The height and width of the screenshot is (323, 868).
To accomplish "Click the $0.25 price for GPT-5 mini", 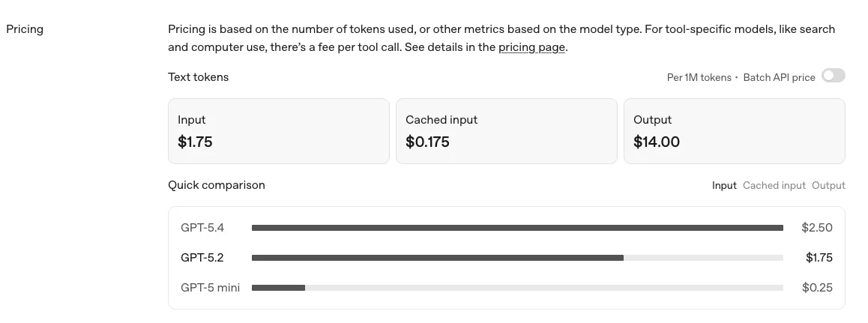I will tap(816, 288).
